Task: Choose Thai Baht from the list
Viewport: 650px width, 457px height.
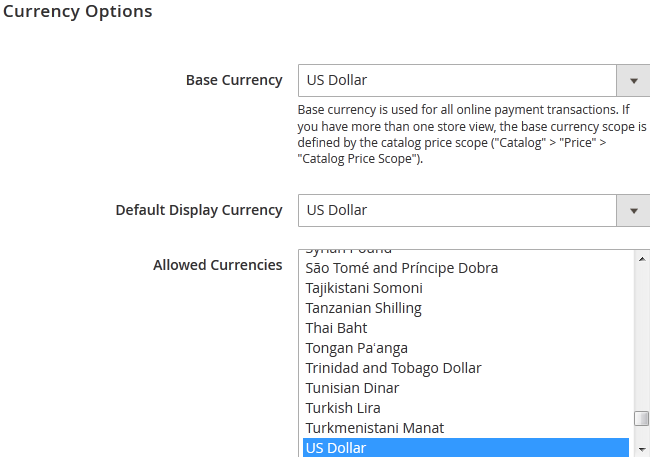Action: tap(337, 328)
